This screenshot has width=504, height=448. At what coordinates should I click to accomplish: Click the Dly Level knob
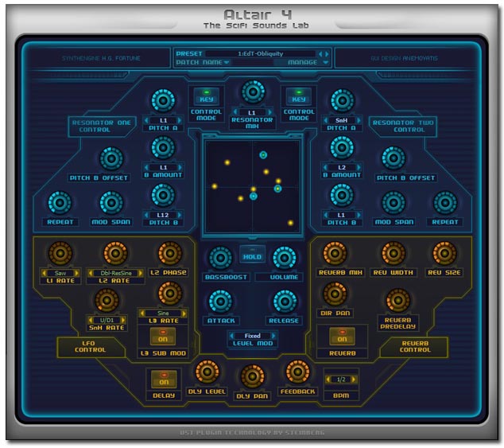click(x=207, y=372)
